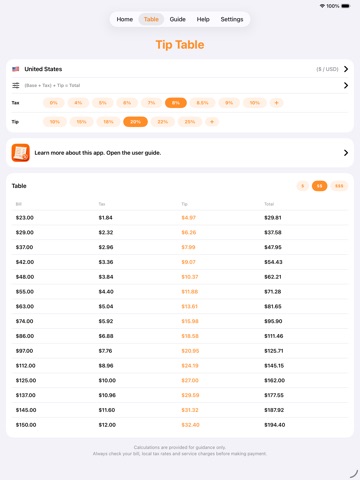Click the $42.00 bill cell
Viewport: 360px width, 480px height.
coord(25,262)
